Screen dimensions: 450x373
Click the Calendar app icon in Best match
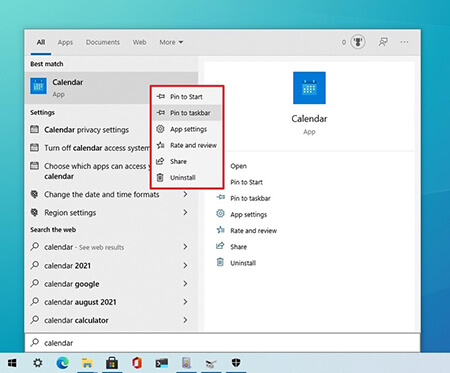click(38, 86)
